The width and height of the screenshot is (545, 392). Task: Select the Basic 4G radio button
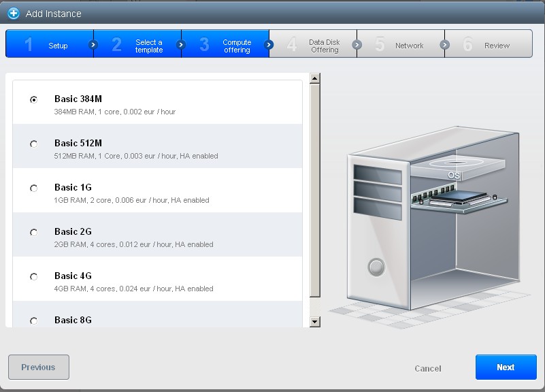click(x=33, y=276)
